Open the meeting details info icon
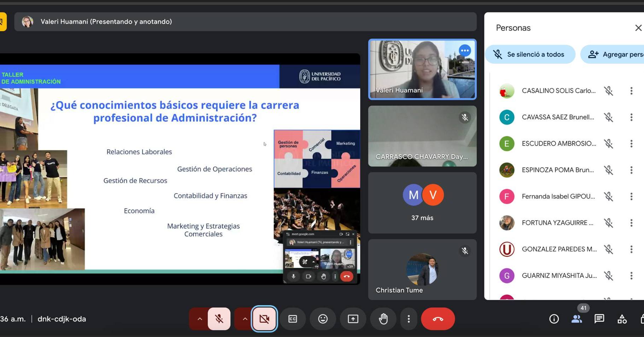The image size is (644, 337). point(554,319)
